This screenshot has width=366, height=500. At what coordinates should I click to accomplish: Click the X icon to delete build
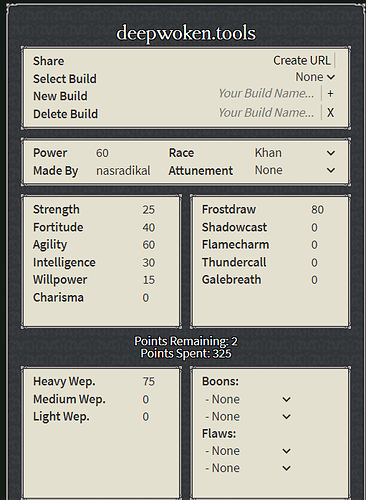click(x=330, y=113)
